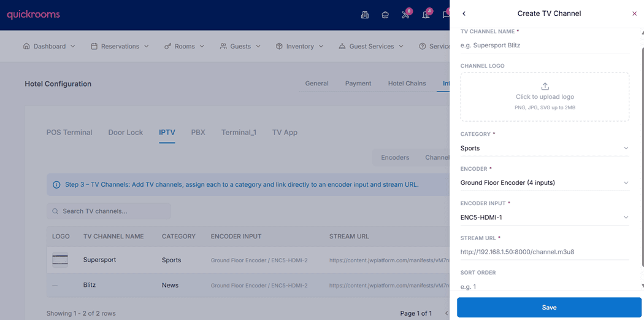Select the IPTV tab
644x320 pixels.
[167, 133]
